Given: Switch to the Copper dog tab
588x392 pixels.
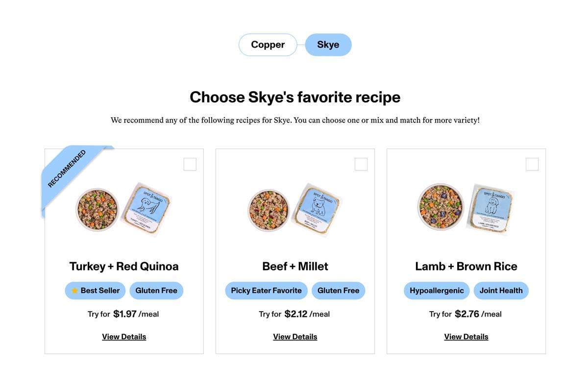Looking at the screenshot, I should (x=268, y=45).
